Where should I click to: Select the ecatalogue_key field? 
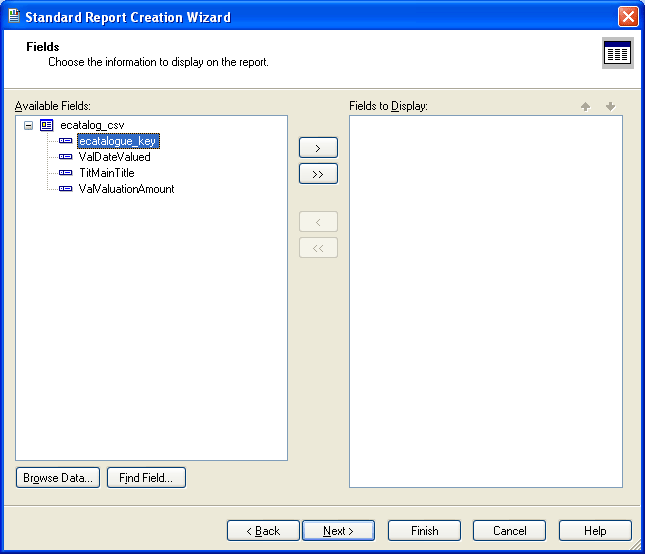[117, 141]
